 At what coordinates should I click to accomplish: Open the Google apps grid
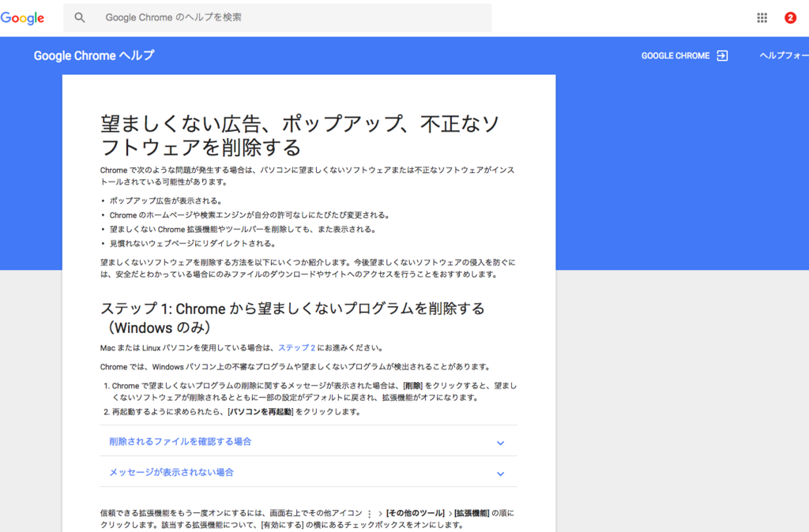[762, 18]
